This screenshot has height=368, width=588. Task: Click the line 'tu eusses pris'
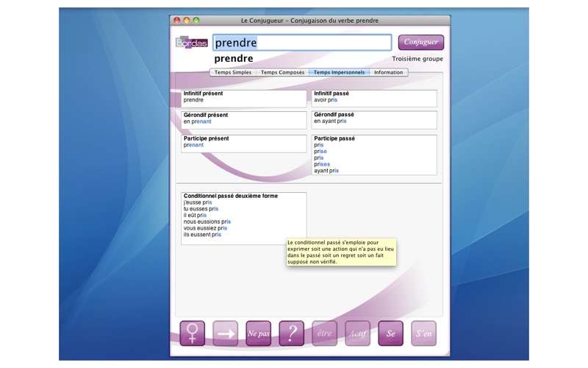point(201,209)
